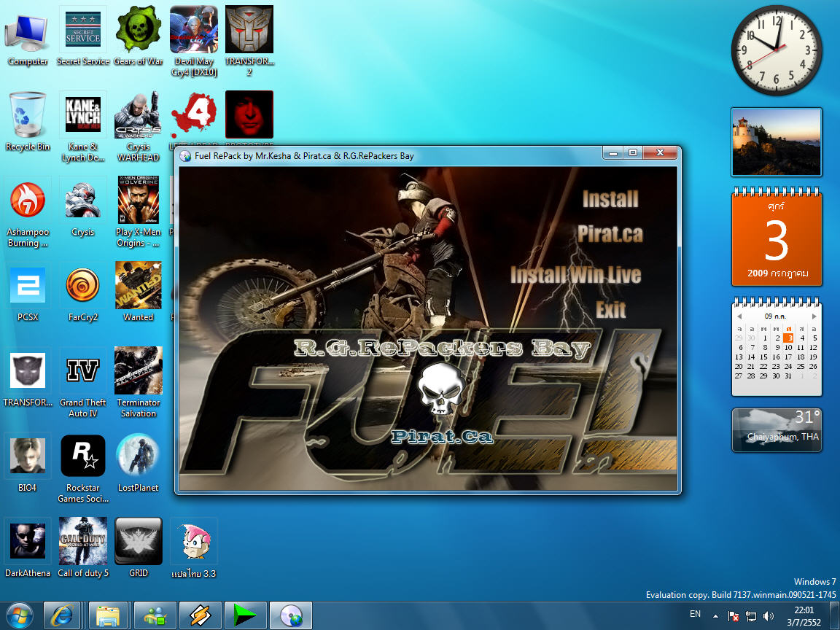
Task: Open Action Center flag tray icon
Action: (x=734, y=616)
